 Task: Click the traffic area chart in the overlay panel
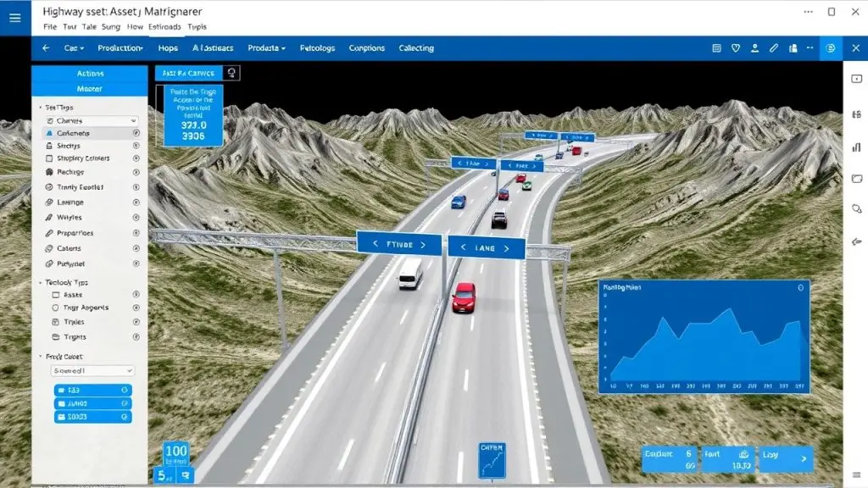704,343
